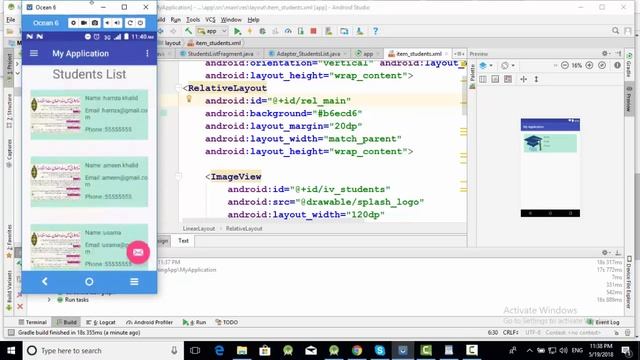The image size is (640, 360).
Task: Click the Make Project hammer icon
Action: coord(188,31)
